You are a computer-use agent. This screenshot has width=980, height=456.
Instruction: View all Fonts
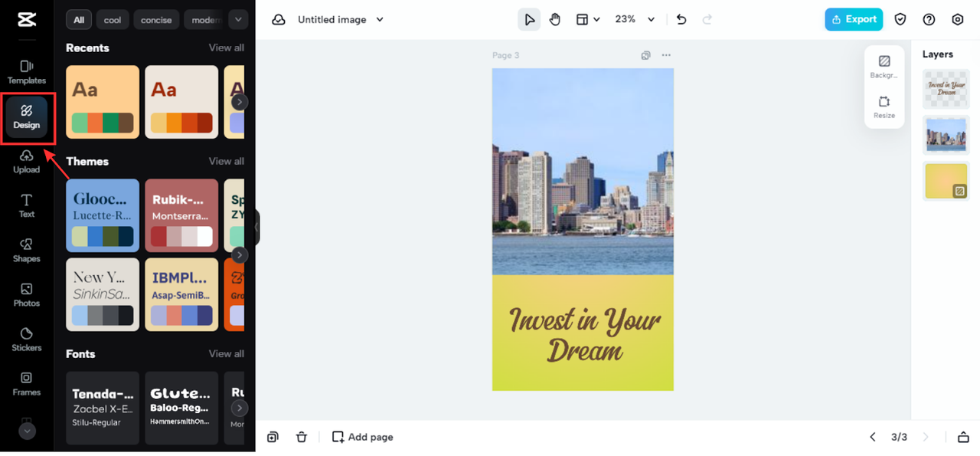point(227,353)
